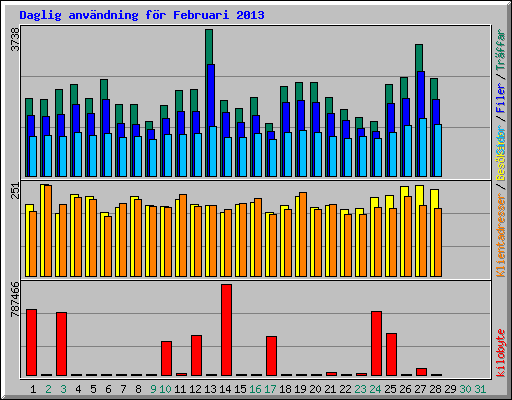512x400 pixels.
Task: Click day label '6' on the x-axis
Action: point(108,389)
